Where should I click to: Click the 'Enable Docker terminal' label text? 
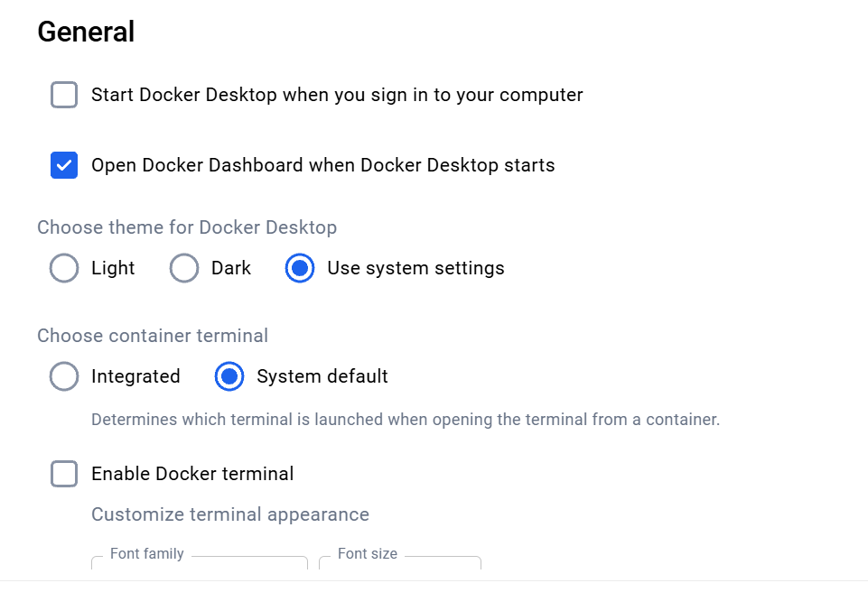point(192,474)
